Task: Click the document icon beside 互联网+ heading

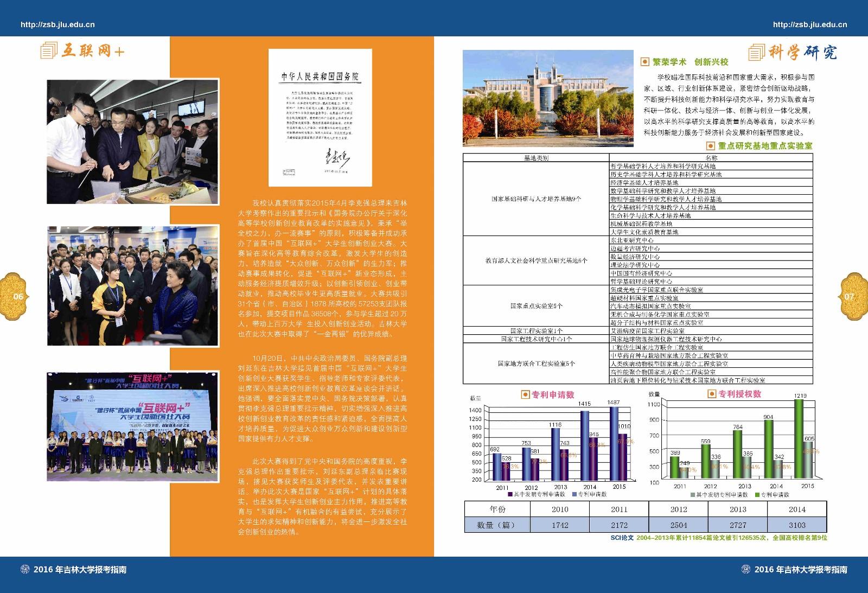Action: pos(48,51)
